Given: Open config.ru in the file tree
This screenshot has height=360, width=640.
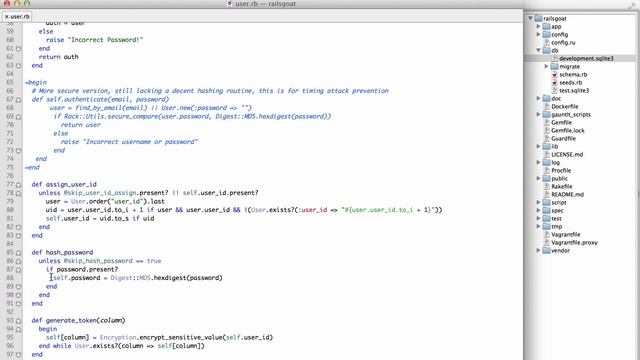Looking at the screenshot, I should pos(563,42).
